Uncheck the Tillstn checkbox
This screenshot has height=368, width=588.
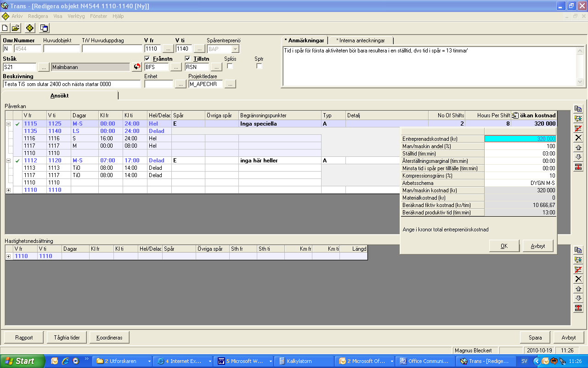(x=188, y=58)
